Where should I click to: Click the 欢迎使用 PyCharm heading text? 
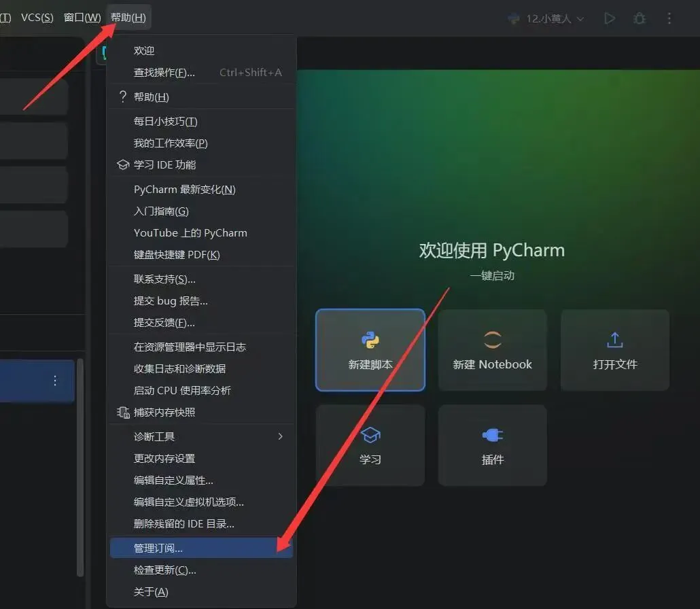(492, 251)
